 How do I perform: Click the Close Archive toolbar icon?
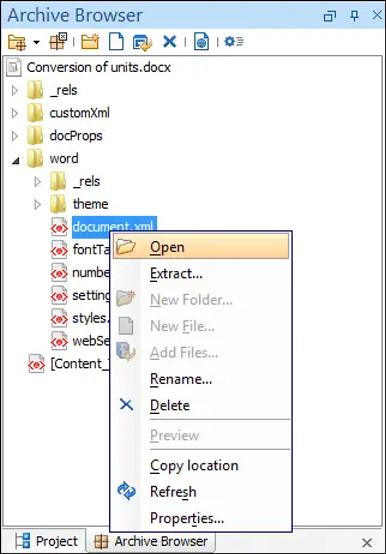(58, 41)
